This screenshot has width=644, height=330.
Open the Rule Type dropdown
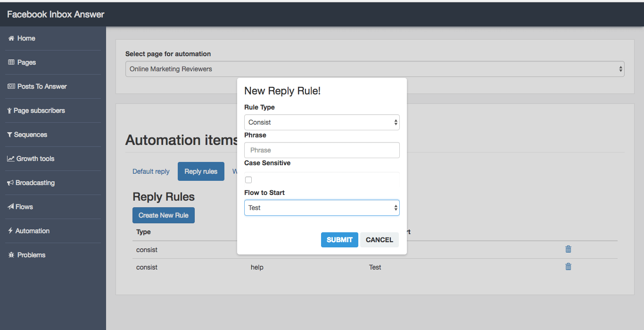(x=322, y=122)
